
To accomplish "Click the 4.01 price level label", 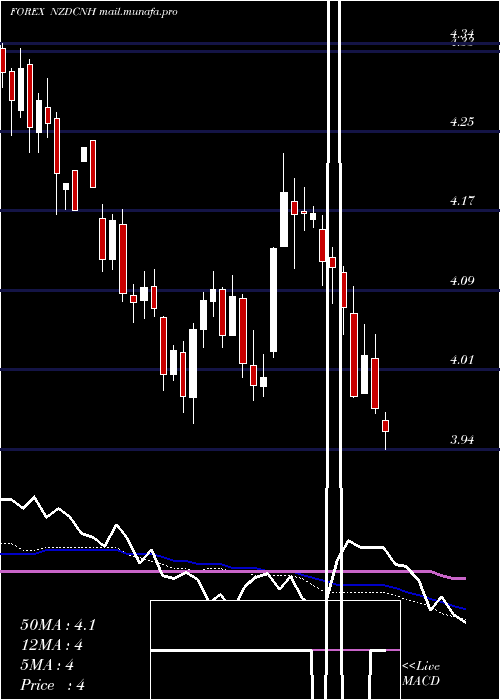I will click(462, 360).
